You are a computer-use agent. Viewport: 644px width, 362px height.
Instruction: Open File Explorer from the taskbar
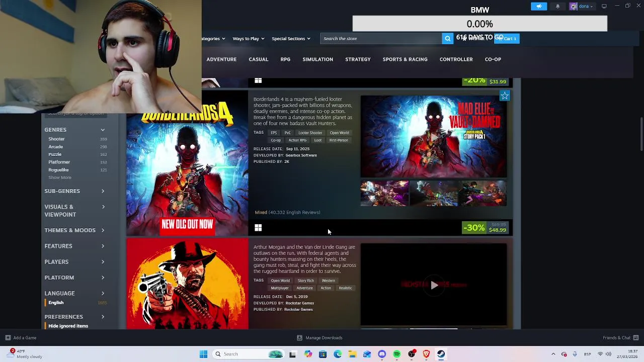(x=352, y=354)
